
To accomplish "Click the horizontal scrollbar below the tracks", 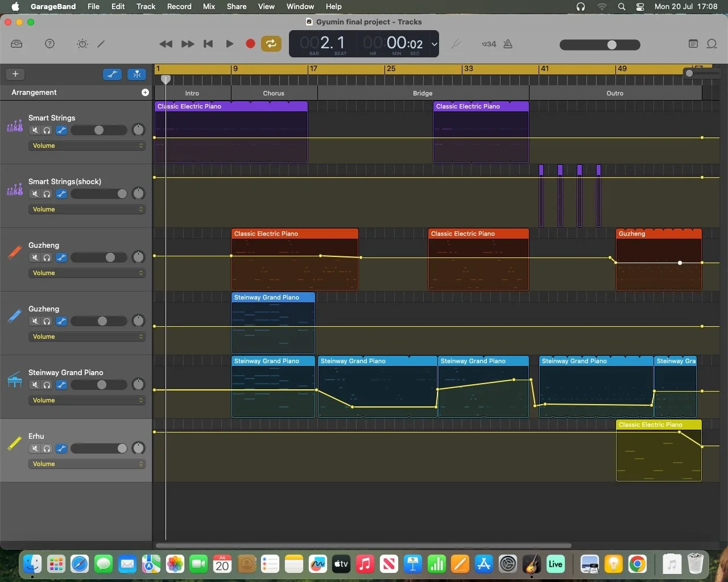I will click(x=363, y=546).
